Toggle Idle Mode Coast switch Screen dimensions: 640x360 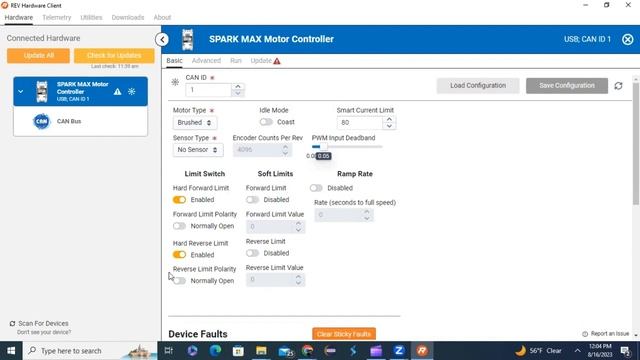tap(266, 122)
